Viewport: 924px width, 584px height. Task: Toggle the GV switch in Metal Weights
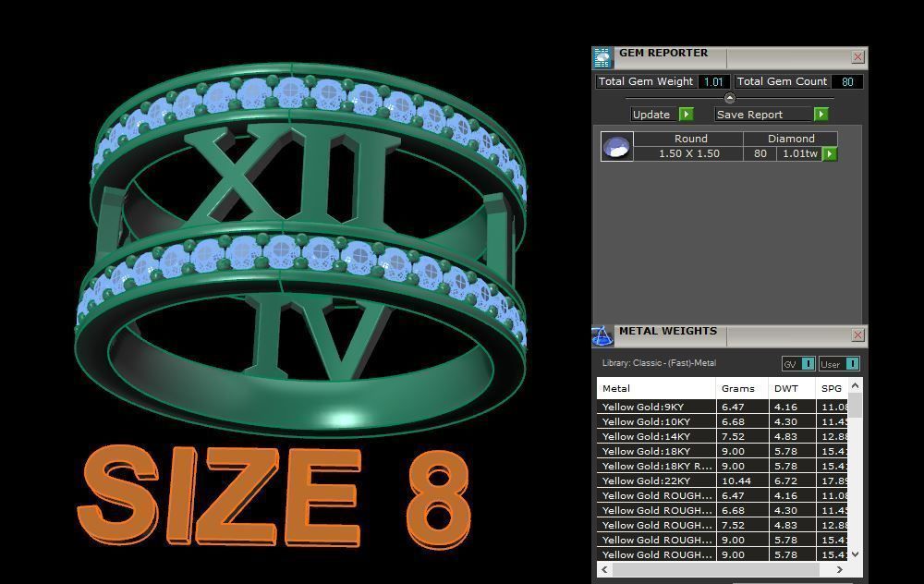798,364
